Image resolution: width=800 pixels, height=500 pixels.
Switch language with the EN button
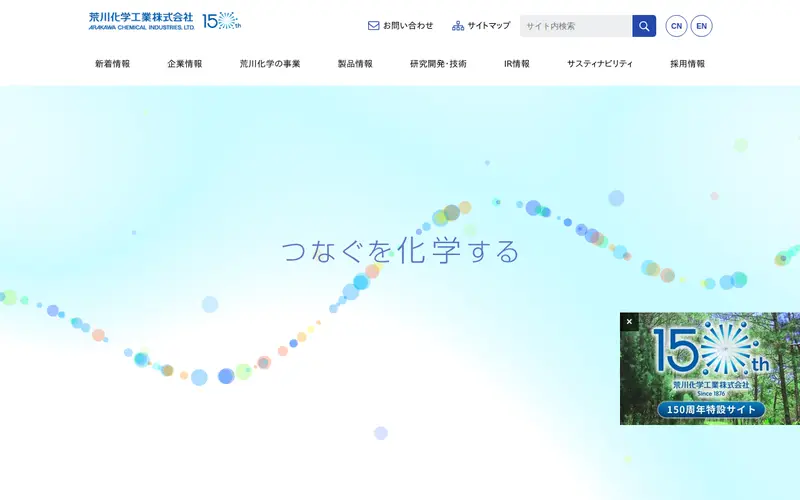click(702, 26)
